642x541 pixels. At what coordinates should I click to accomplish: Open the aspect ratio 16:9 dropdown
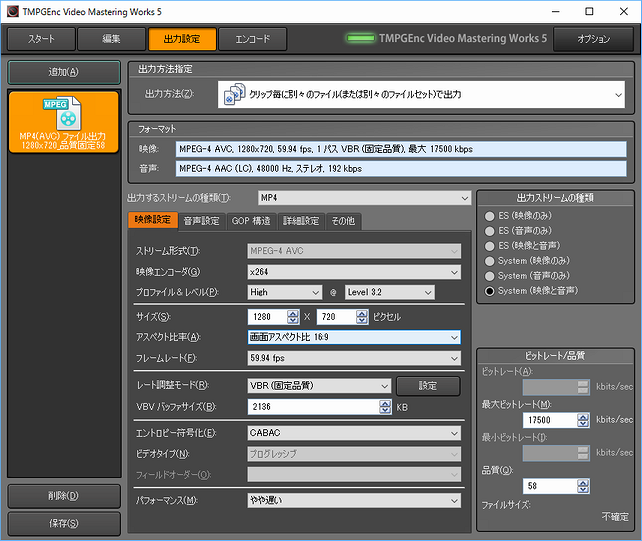(x=354, y=337)
